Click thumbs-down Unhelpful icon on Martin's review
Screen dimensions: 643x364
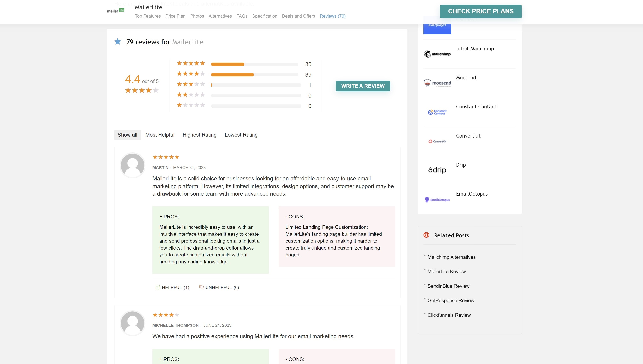point(201,287)
